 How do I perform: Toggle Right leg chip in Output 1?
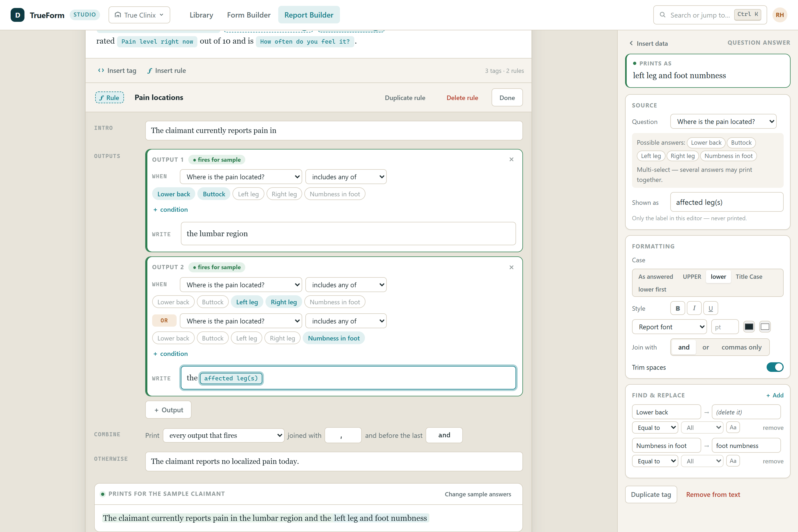point(284,194)
